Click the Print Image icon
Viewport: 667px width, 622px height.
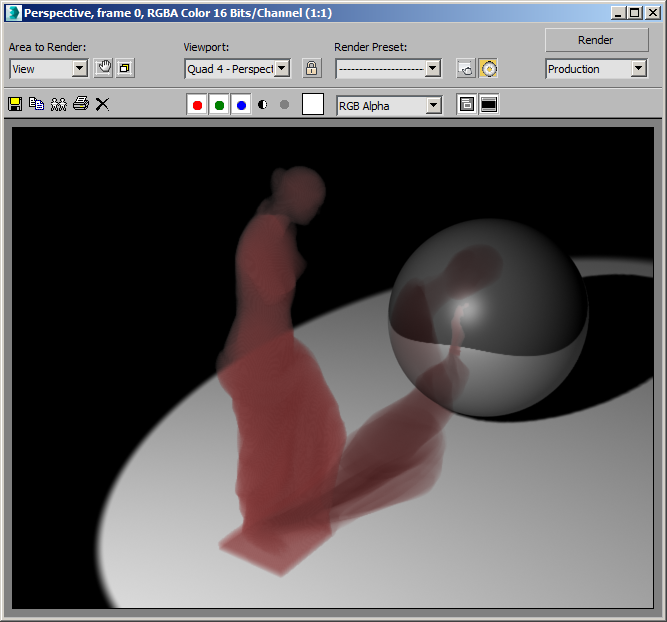[81, 103]
